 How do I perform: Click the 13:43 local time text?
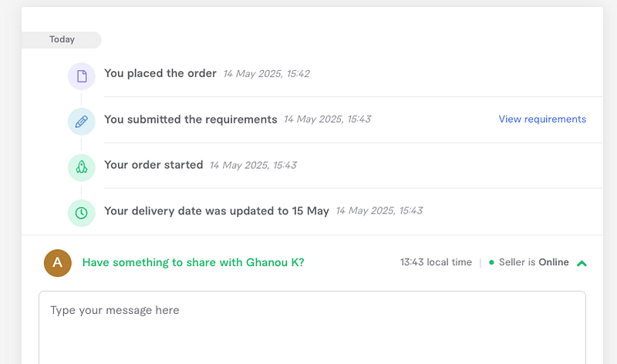point(436,262)
